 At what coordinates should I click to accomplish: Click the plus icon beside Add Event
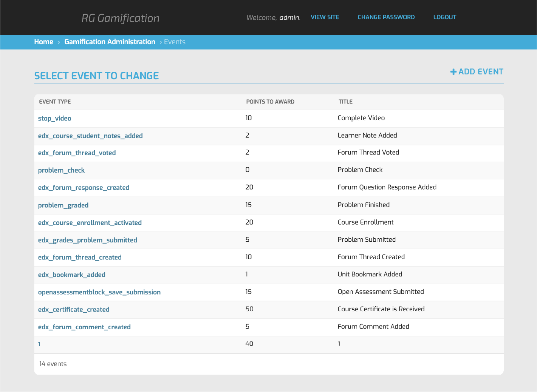tap(453, 72)
